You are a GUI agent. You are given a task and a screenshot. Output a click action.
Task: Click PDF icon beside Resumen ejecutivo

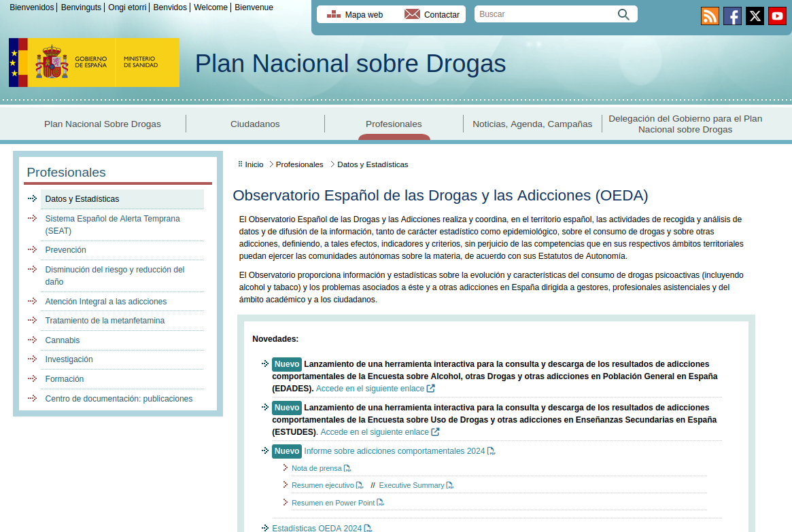tap(359, 485)
